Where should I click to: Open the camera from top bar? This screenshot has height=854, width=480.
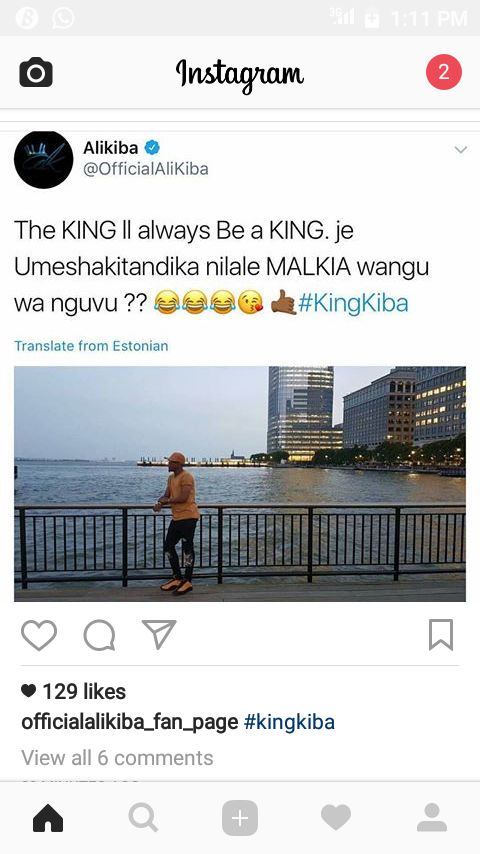[x=36, y=72]
